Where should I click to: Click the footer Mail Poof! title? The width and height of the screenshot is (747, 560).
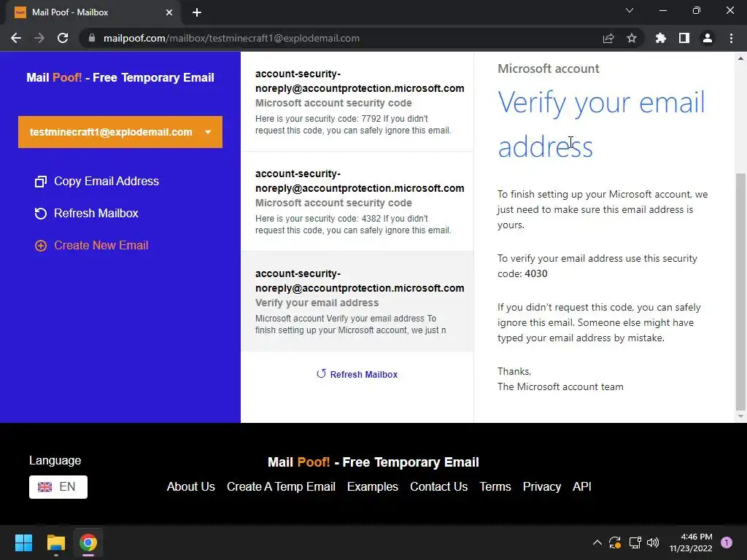pos(373,462)
